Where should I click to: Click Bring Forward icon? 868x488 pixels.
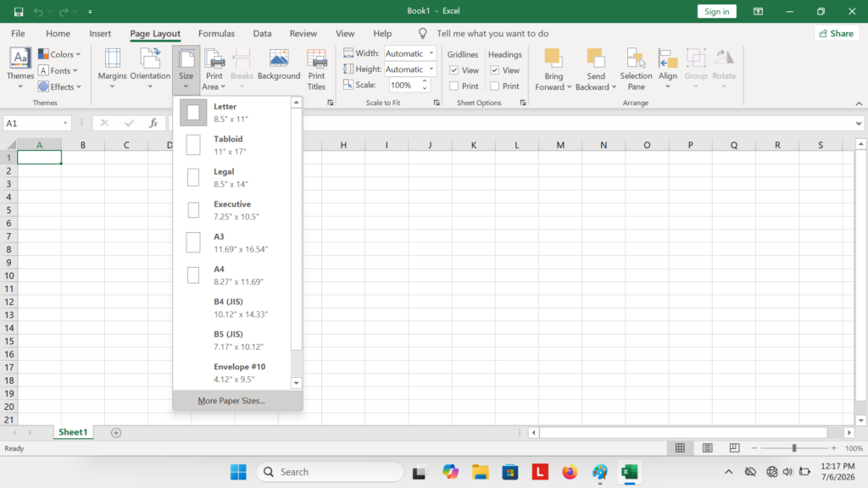[x=553, y=58]
